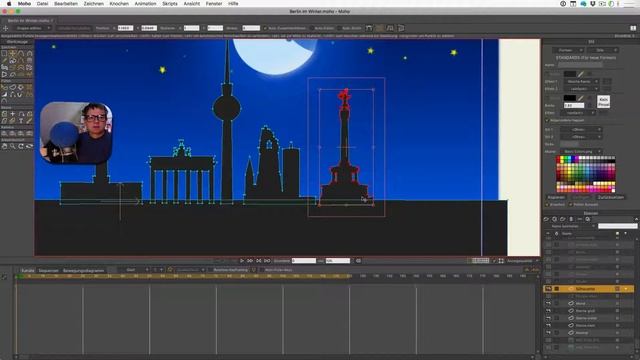
Task: Toggle Auto-füllen checkbox
Action: point(312,28)
